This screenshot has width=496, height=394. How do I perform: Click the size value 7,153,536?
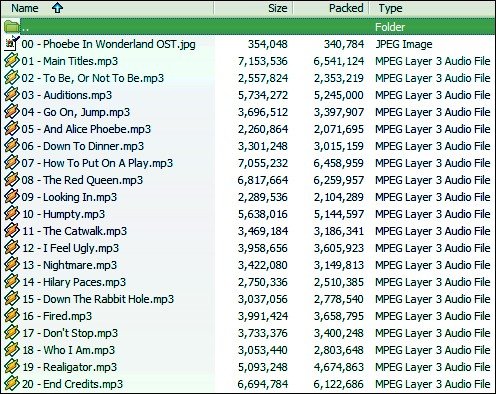point(263,61)
